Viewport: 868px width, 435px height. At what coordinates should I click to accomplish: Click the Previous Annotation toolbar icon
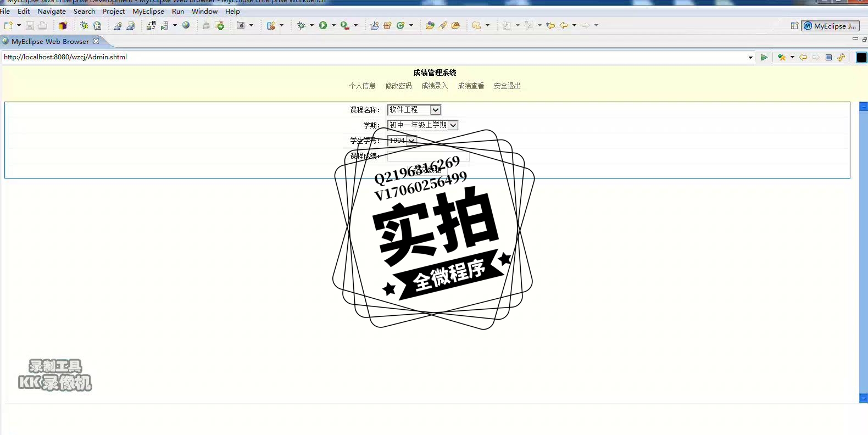click(x=528, y=25)
